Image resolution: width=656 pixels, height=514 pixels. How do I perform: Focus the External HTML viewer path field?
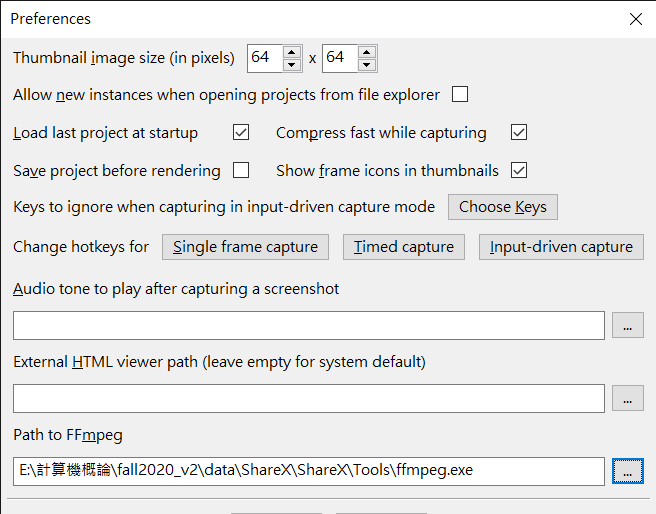(x=309, y=398)
